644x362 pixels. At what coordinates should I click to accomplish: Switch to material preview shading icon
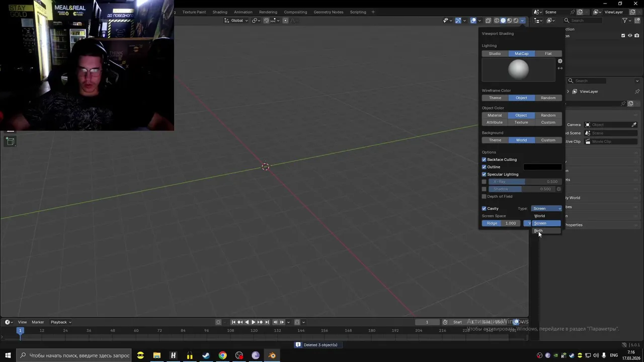click(509, 21)
